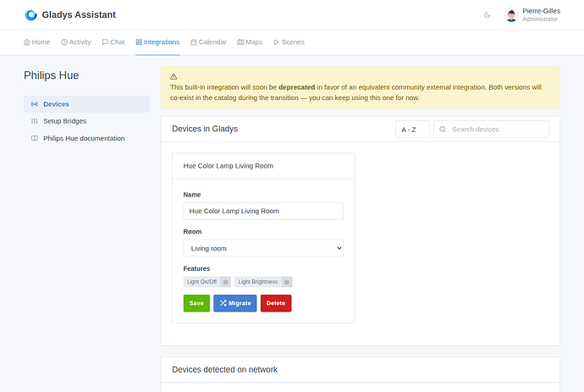The image size is (584, 392).
Task: Click the deprecation warning triangle icon
Action: pos(174,76)
